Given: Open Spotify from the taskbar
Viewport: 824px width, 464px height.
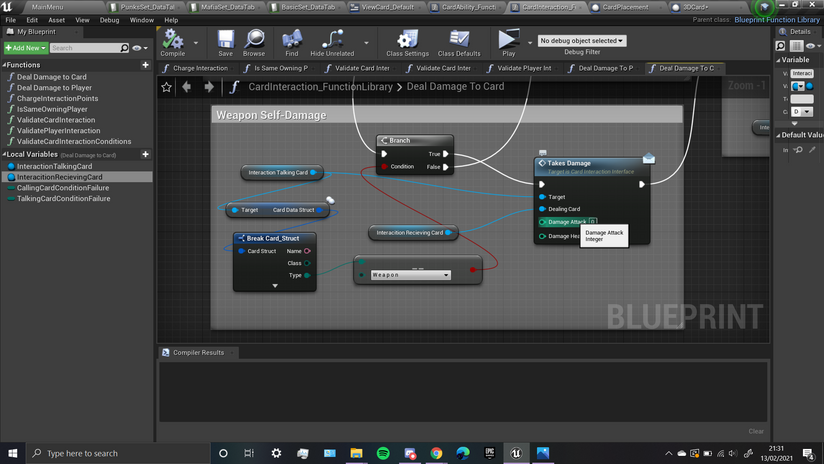Looking at the screenshot, I should 383,453.
